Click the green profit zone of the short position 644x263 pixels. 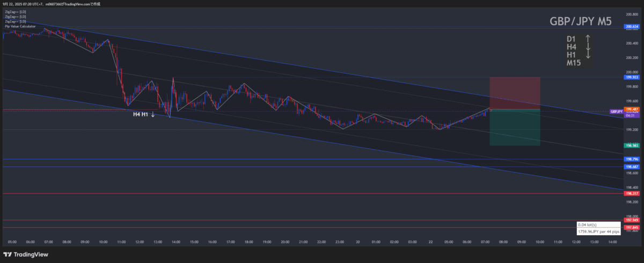(x=515, y=127)
